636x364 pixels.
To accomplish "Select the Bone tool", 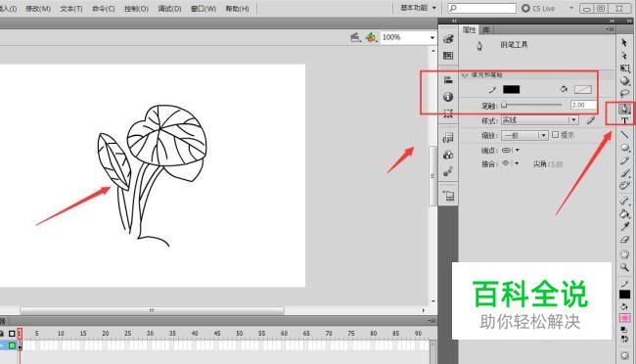I will coord(624,201).
